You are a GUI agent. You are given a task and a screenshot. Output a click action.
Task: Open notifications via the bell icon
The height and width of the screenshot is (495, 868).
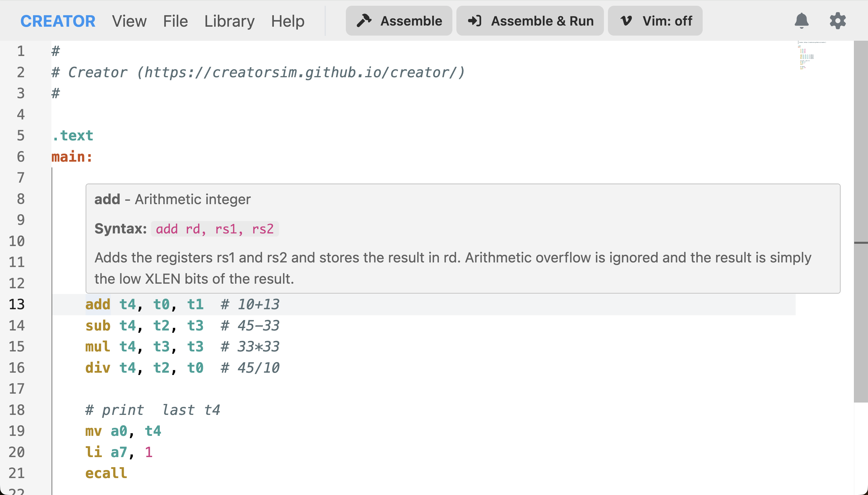coord(801,21)
